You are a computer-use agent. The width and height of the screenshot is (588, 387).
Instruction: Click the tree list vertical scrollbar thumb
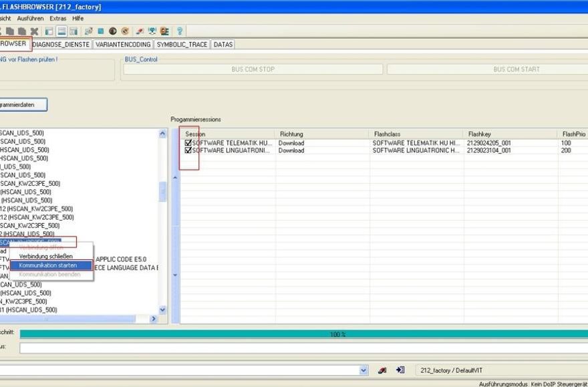pos(162,192)
